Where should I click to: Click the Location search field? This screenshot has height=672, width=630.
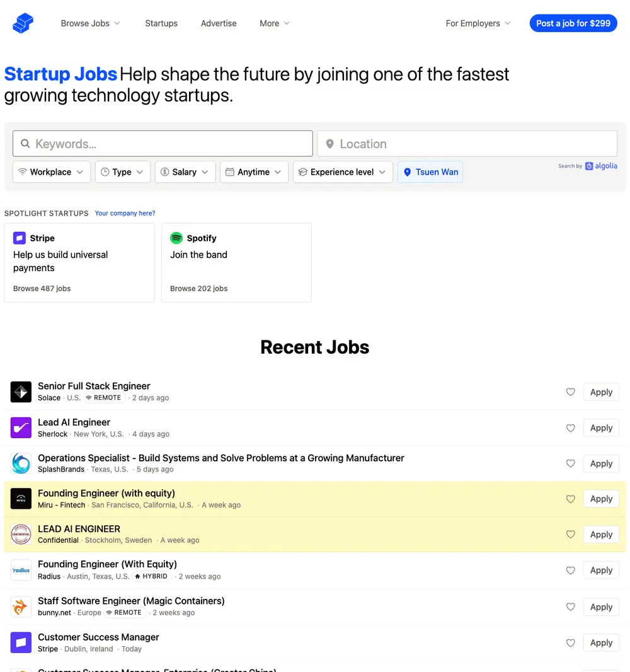pos(467,144)
